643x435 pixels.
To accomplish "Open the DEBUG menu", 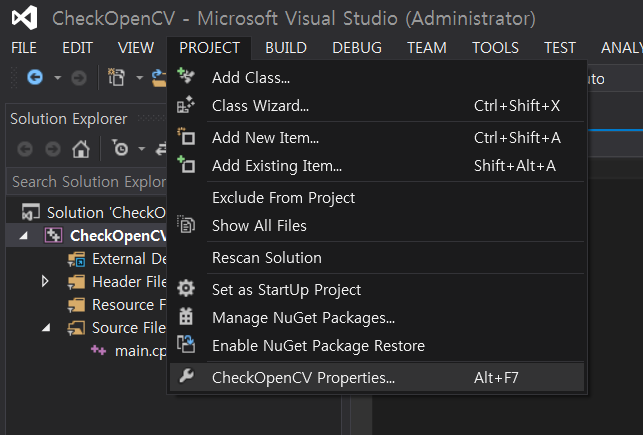I will (357, 48).
